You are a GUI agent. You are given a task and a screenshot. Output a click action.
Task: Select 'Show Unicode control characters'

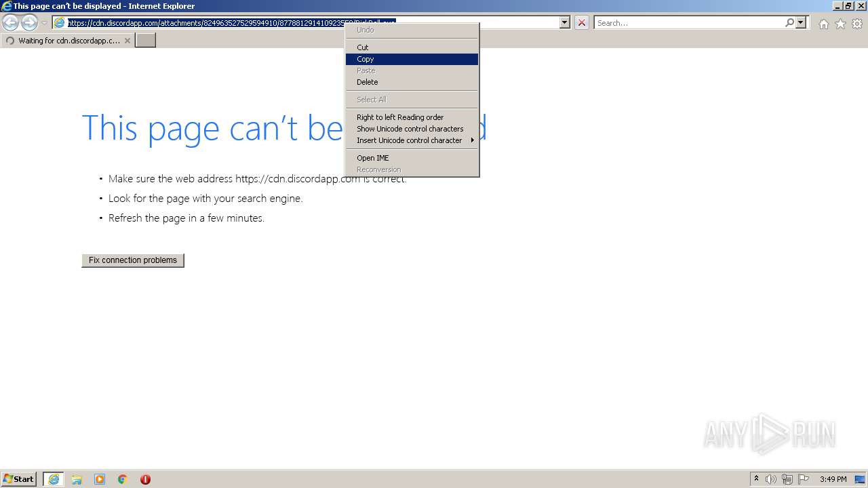(x=412, y=129)
